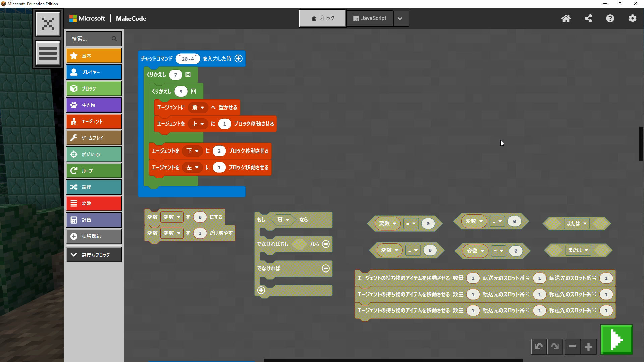Remove the でなければ branch with minus button
The image size is (644, 362).
tap(326, 268)
